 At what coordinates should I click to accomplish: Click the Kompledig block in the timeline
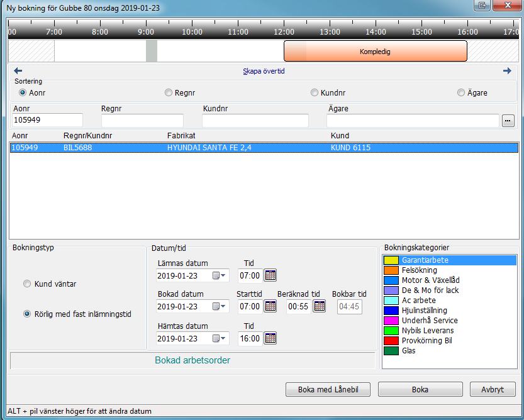click(x=375, y=52)
